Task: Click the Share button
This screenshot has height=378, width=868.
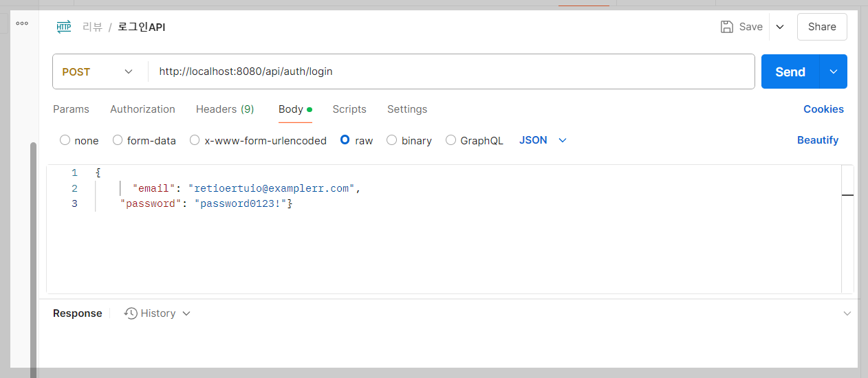Action: click(822, 27)
